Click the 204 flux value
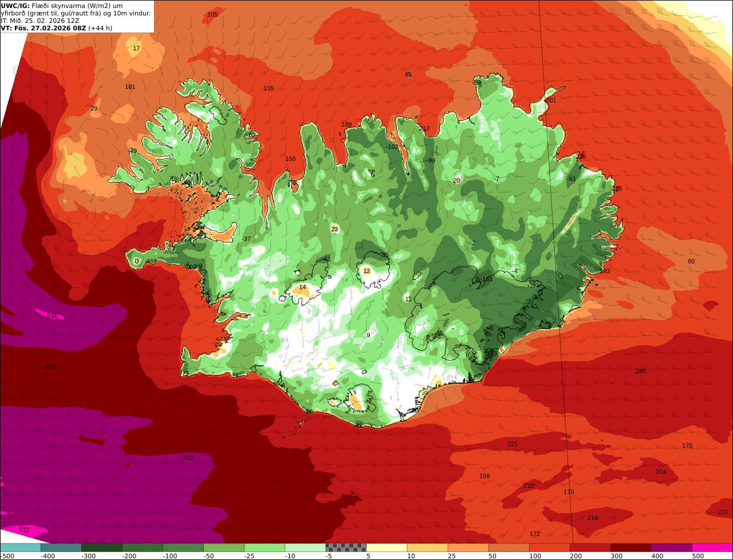This screenshot has width=733, height=560. (x=661, y=472)
